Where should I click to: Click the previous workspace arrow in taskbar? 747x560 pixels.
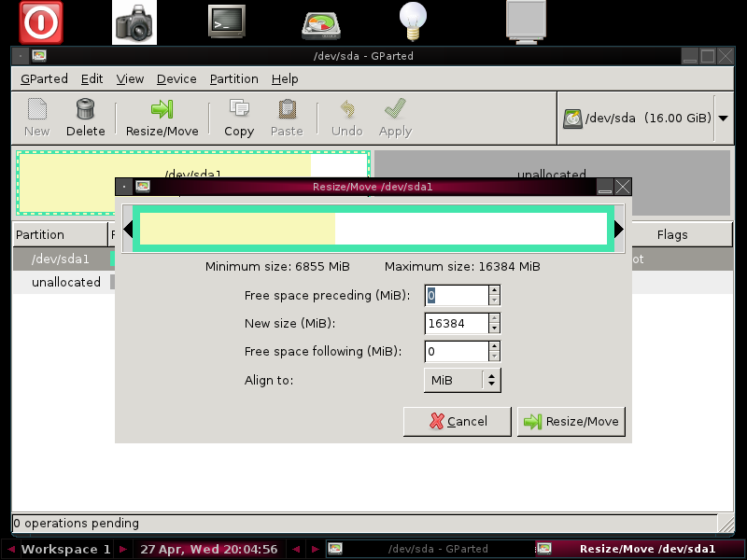coord(10,549)
